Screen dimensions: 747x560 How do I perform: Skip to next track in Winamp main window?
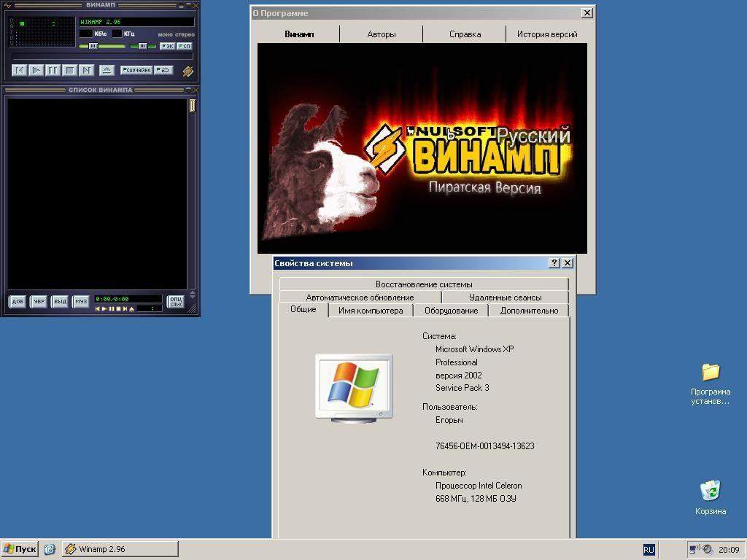click(x=86, y=71)
